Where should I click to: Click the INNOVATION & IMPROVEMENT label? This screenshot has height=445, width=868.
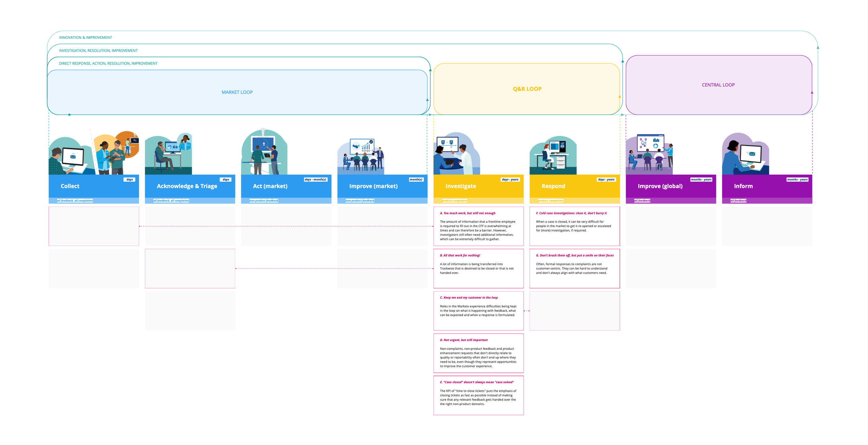(85, 37)
